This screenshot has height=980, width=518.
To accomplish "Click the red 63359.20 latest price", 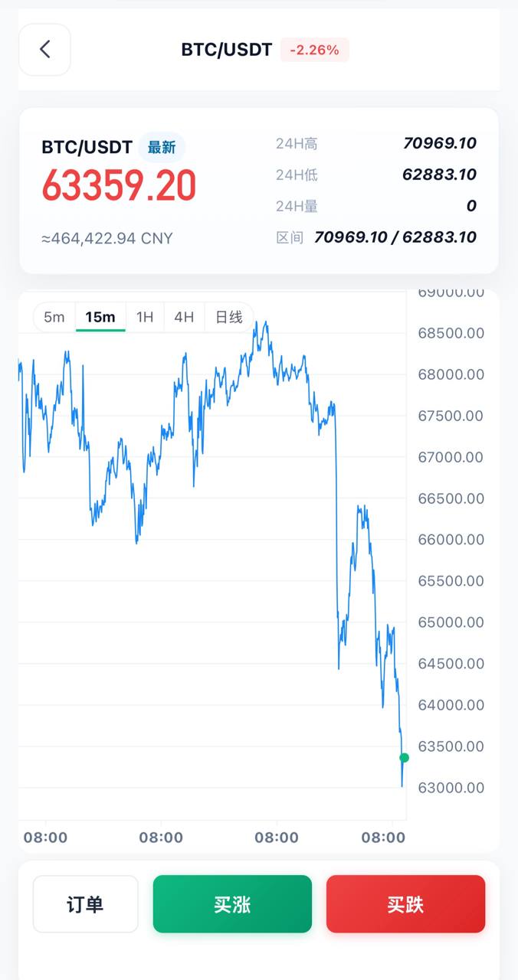I will tap(119, 185).
